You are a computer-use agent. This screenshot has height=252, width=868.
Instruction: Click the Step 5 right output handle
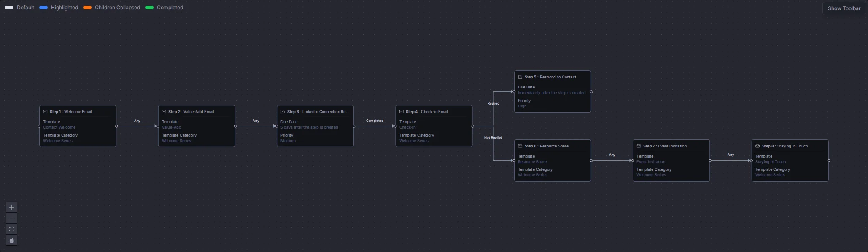coord(591,91)
